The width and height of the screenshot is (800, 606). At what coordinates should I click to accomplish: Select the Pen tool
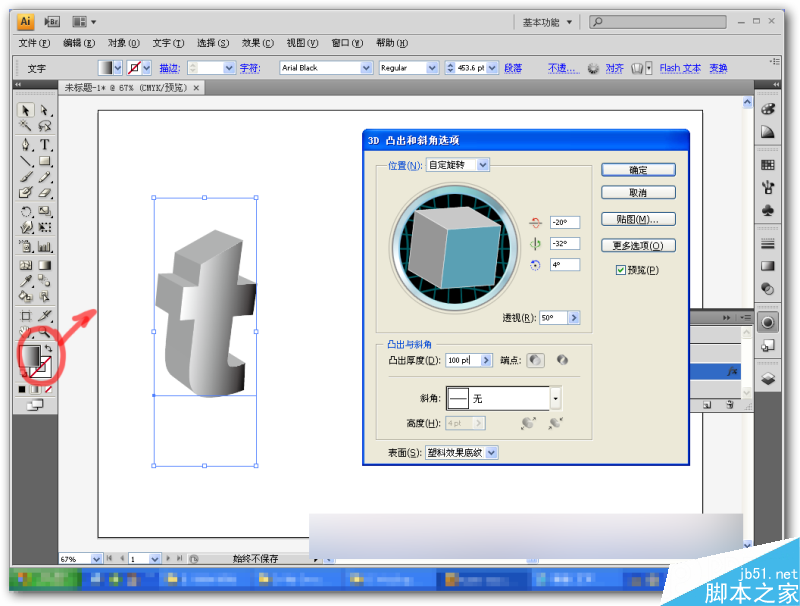coord(24,143)
